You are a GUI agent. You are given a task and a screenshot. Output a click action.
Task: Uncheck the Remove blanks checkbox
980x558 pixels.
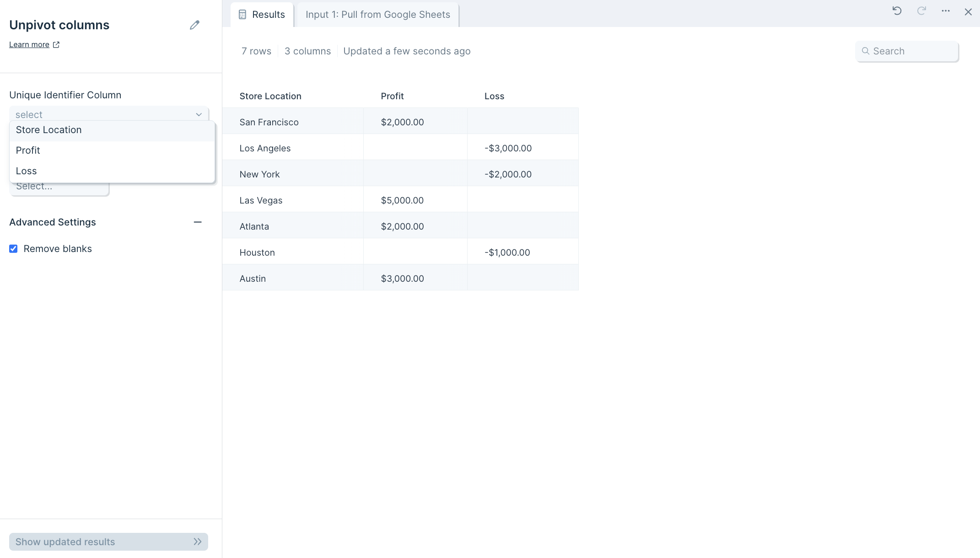14,249
